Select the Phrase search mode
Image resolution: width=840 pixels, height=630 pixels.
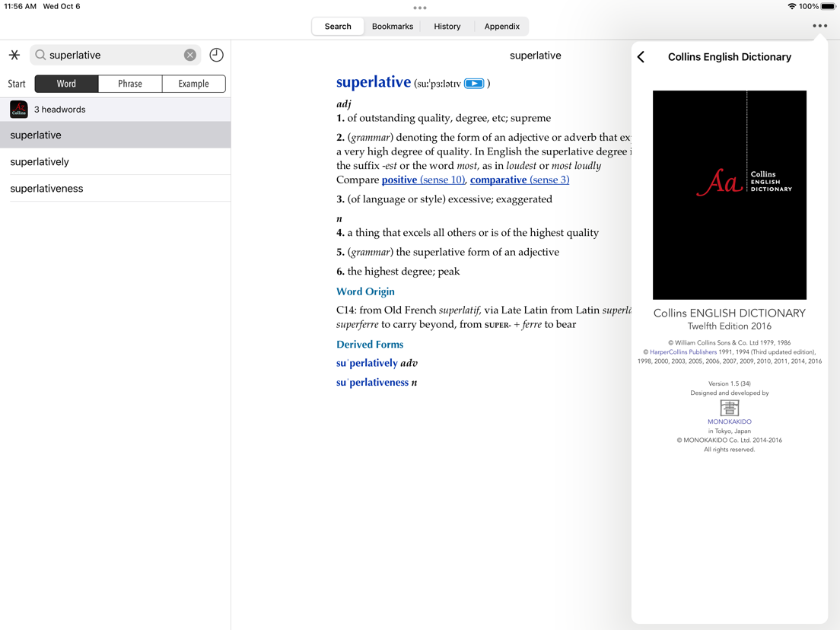(x=130, y=84)
